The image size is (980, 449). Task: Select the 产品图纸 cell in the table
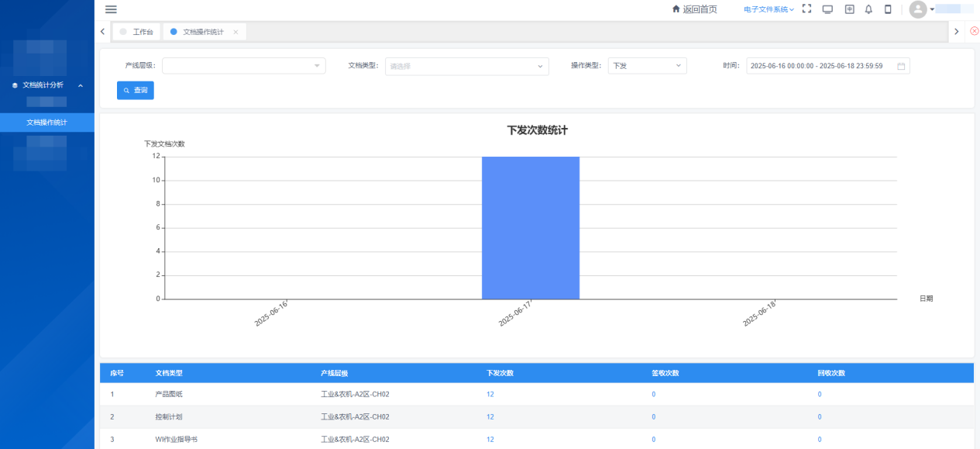click(x=169, y=394)
